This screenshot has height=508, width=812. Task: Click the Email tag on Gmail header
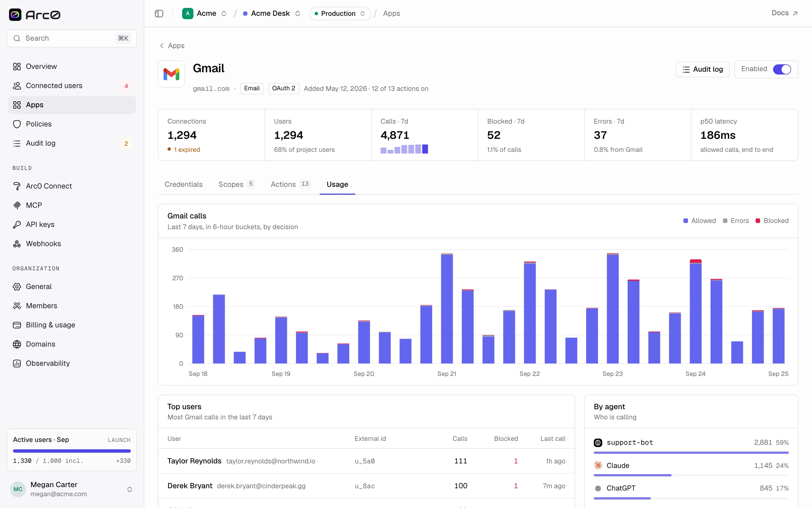pyautogui.click(x=252, y=88)
